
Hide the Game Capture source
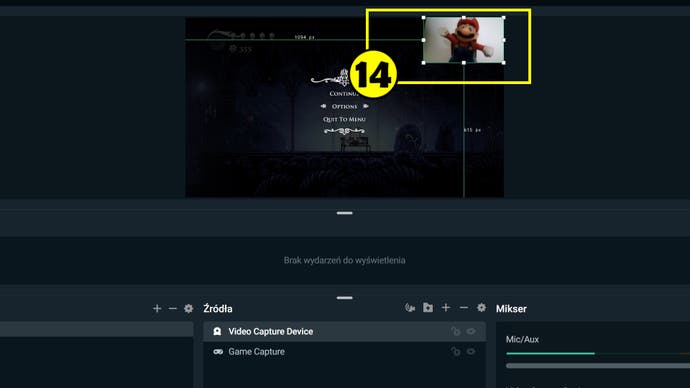pyautogui.click(x=471, y=351)
